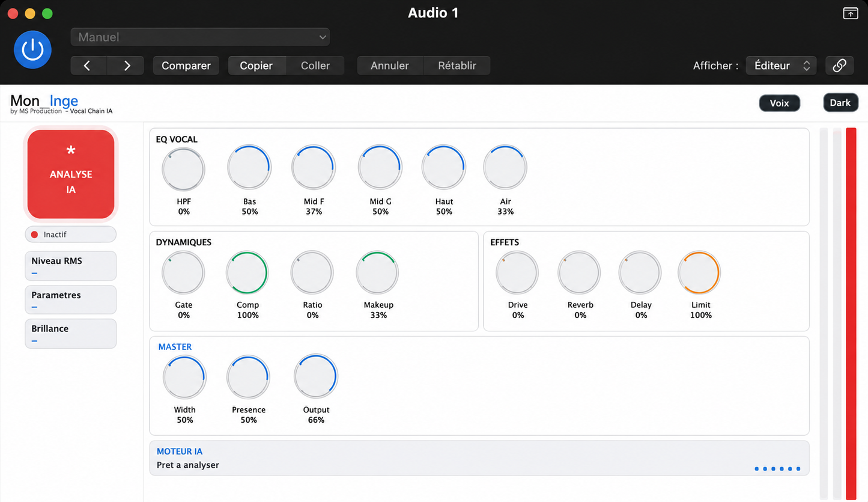Click the Output 66% value
This screenshot has width=868, height=502.
coord(316,420)
